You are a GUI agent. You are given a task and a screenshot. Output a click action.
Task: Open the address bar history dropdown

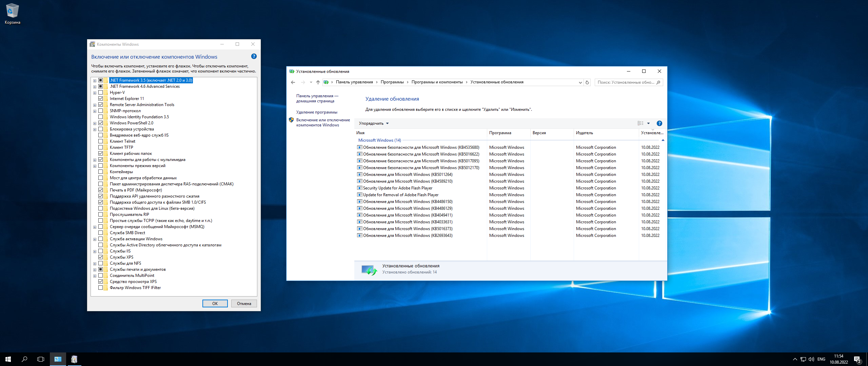pyautogui.click(x=580, y=82)
